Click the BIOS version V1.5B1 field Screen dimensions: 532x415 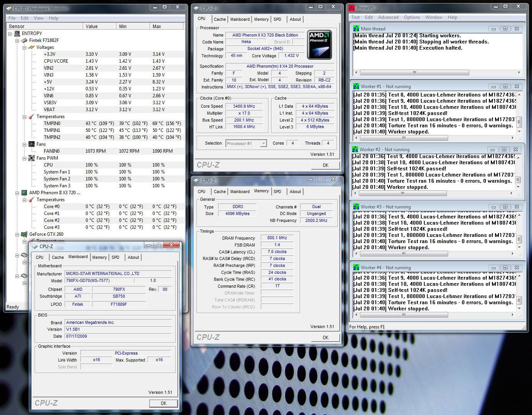point(118,329)
